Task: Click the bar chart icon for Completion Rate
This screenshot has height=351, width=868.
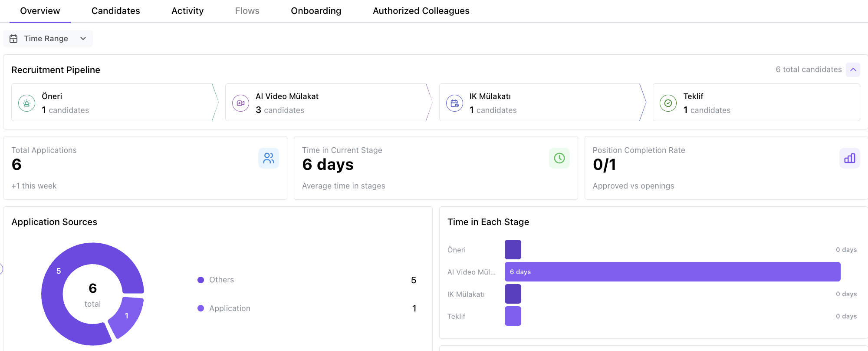Action: (x=849, y=158)
